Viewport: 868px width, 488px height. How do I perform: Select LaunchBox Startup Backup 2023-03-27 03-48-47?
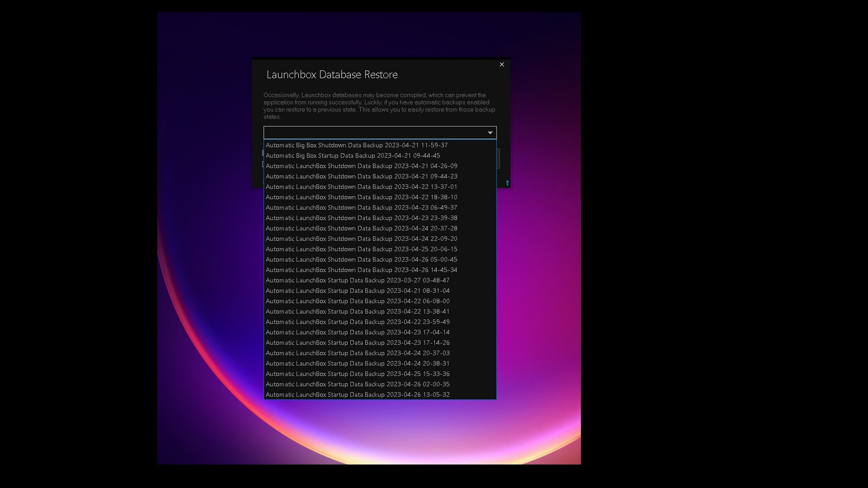pos(380,280)
